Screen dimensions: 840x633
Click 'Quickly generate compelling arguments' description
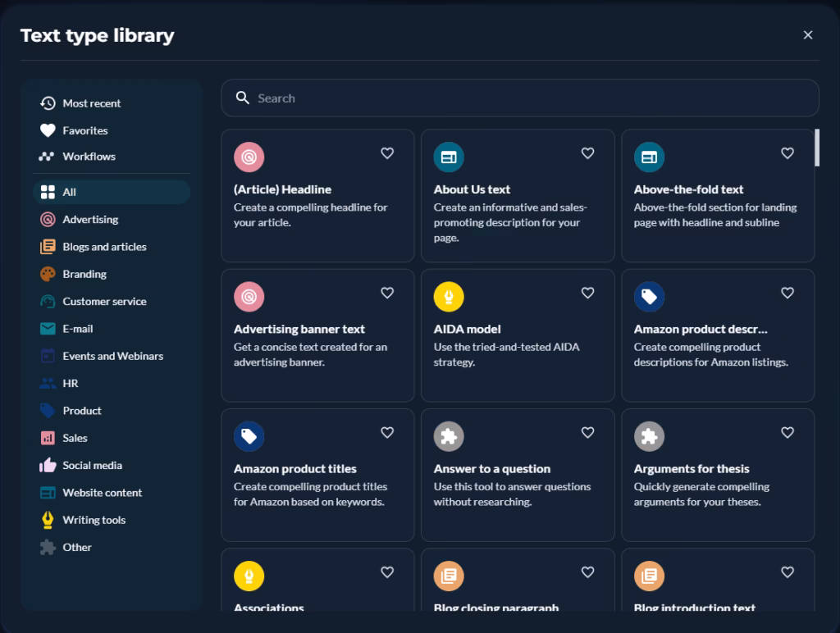point(702,494)
